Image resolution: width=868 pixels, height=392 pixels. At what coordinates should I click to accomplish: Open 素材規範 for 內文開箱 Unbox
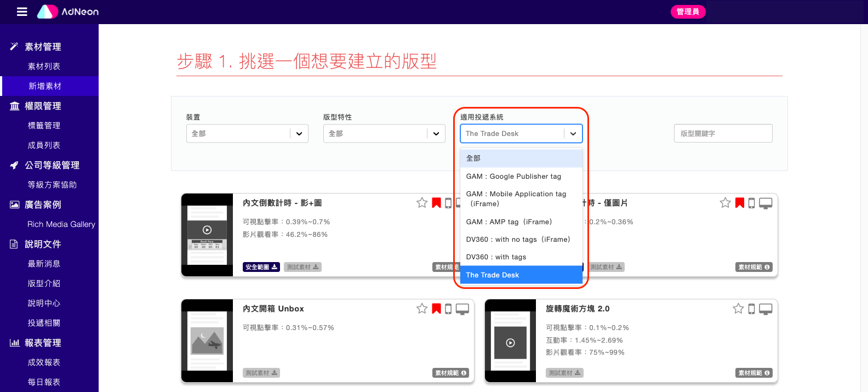tap(450, 373)
